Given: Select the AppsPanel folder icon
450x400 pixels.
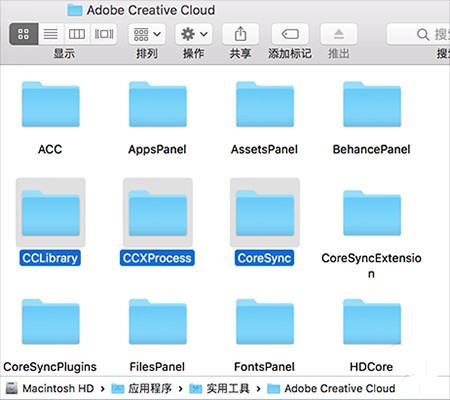Looking at the screenshot, I should point(158,104).
